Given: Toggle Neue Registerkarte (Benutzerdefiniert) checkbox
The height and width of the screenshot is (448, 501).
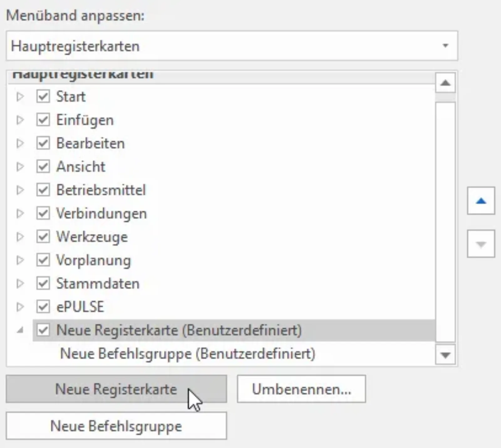Looking at the screenshot, I should pyautogui.click(x=43, y=330).
